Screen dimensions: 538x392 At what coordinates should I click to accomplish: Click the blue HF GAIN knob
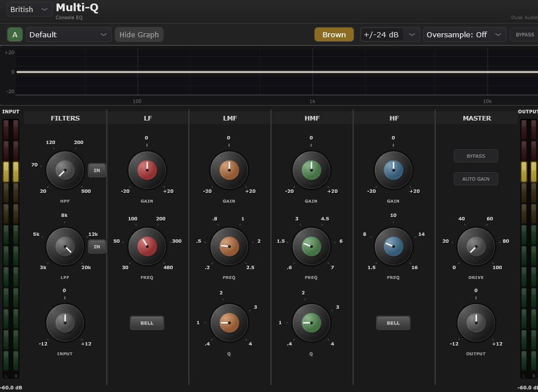[x=393, y=170]
